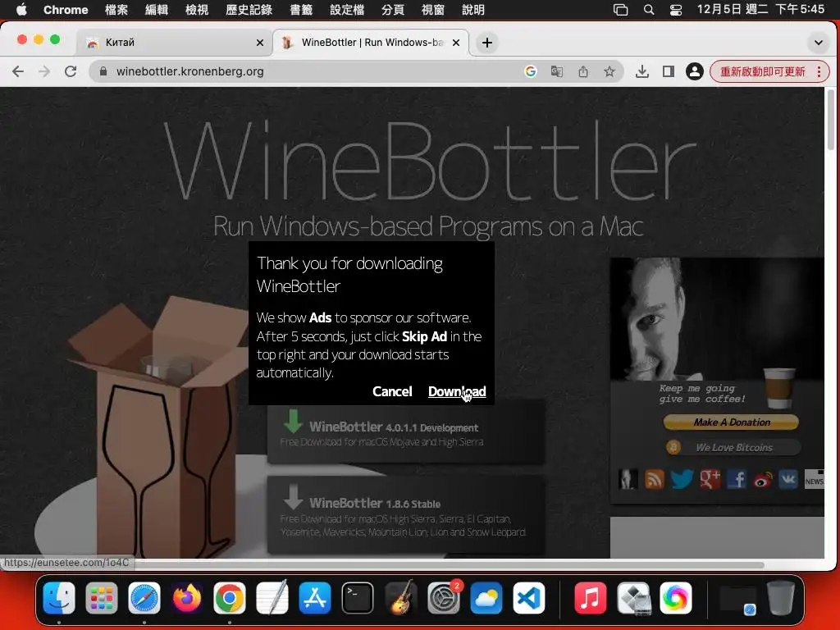
Task: Click the Make A Donation button
Action: click(x=731, y=422)
